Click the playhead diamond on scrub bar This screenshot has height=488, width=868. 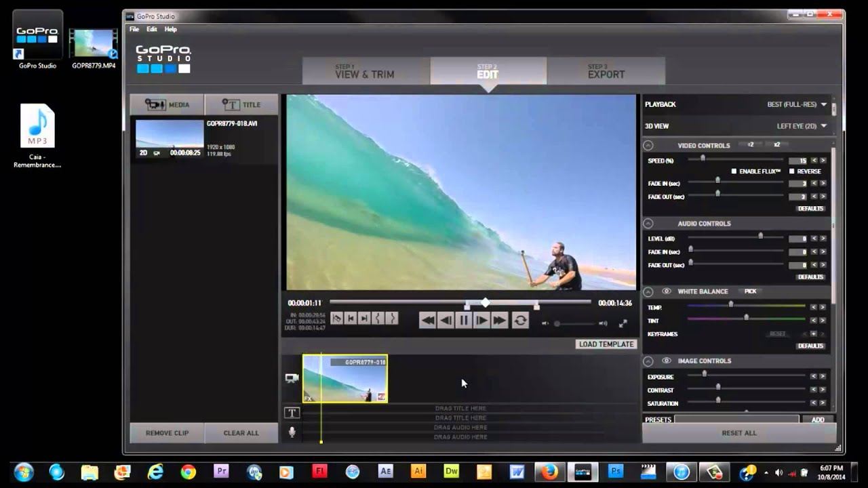click(x=486, y=302)
